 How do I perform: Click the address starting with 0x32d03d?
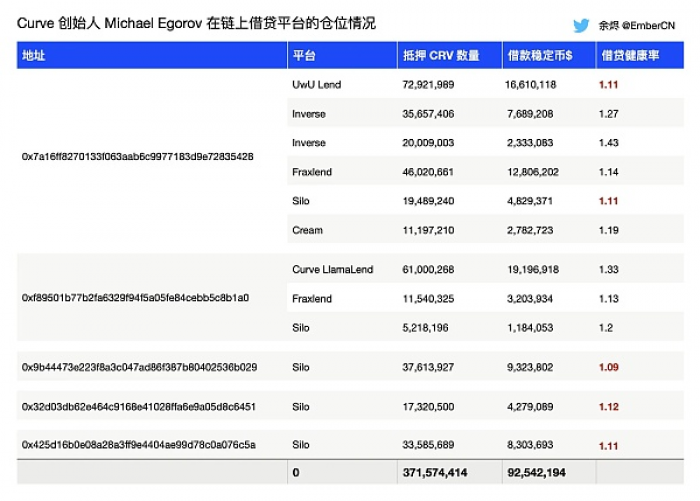point(138,407)
